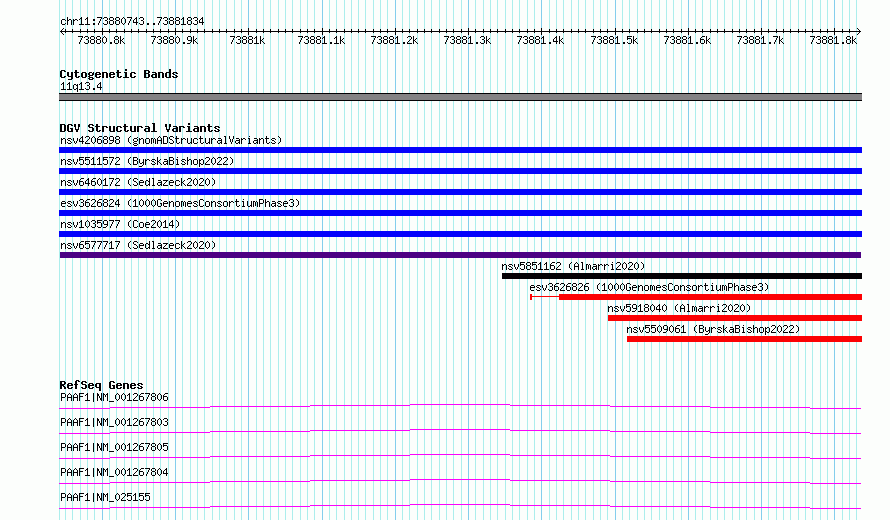The width and height of the screenshot is (890, 520).
Task: Click the magenta intron line under NM_001267805
Action: (460, 455)
